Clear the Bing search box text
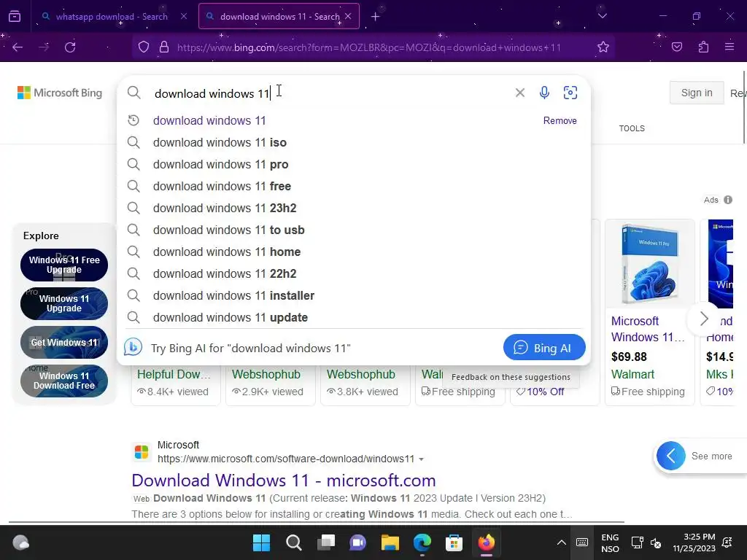747x560 pixels. 519,93
